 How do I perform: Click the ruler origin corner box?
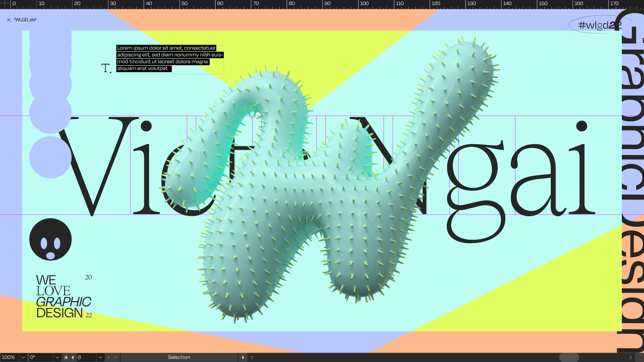coord(5,4)
